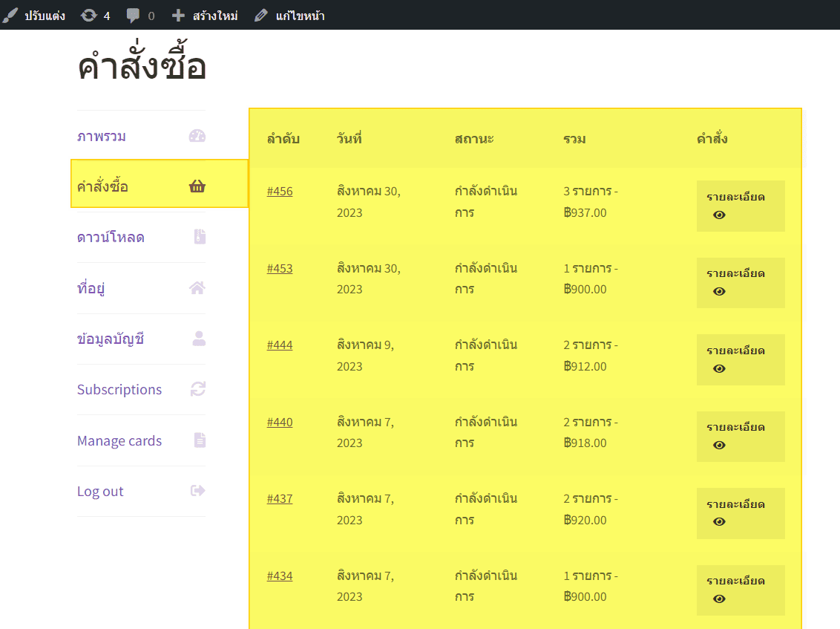The image size is (840, 629).
Task: Click the shopping basket icon beside คำสั่งซื้อ
Action: pyautogui.click(x=197, y=186)
